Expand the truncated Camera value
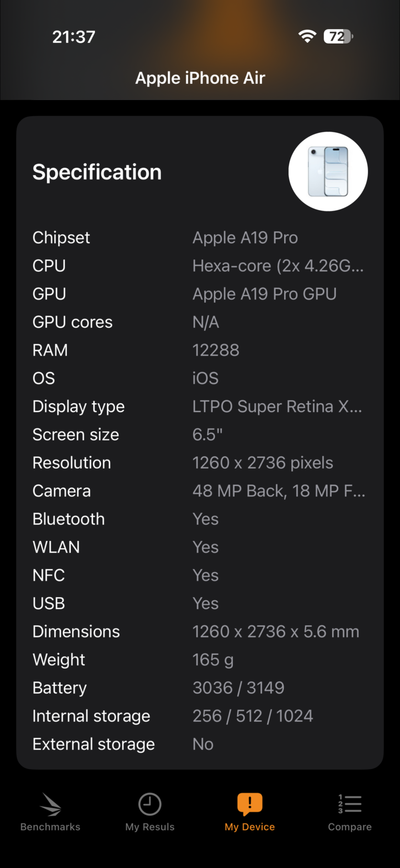Viewport: 400px width, 868px height. [x=279, y=491]
